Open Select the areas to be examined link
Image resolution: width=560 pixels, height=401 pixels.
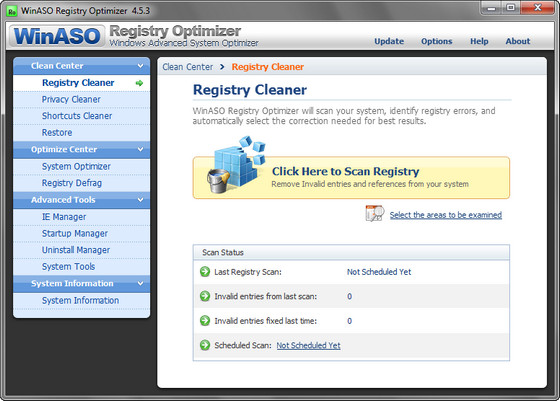click(446, 215)
